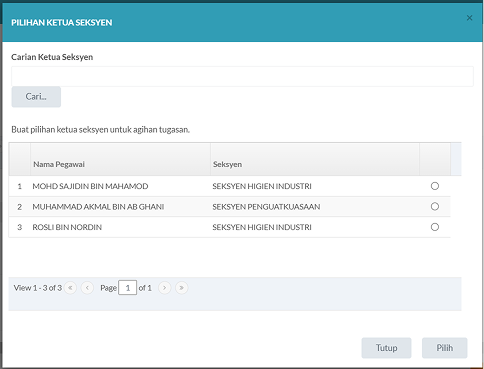
Task: Select radio button for Rosli Bin Nordin
Action: pyautogui.click(x=435, y=227)
